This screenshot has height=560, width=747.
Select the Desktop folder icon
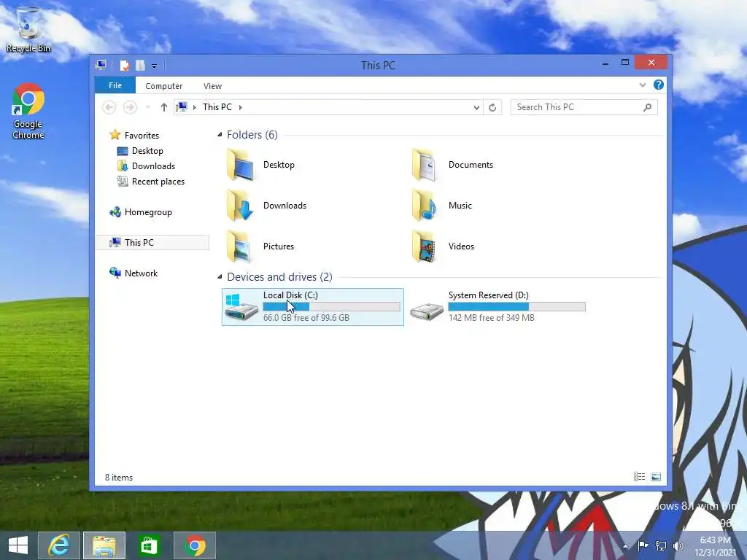[x=240, y=165]
